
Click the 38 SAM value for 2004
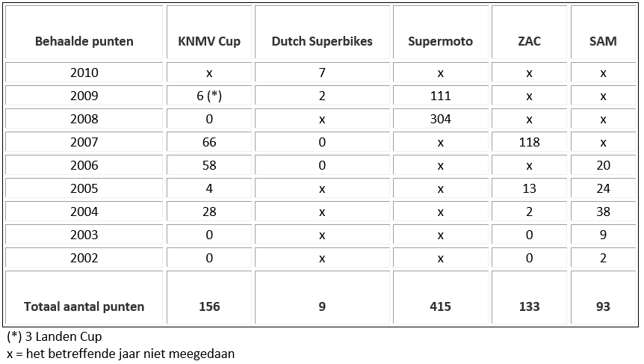coord(603,212)
